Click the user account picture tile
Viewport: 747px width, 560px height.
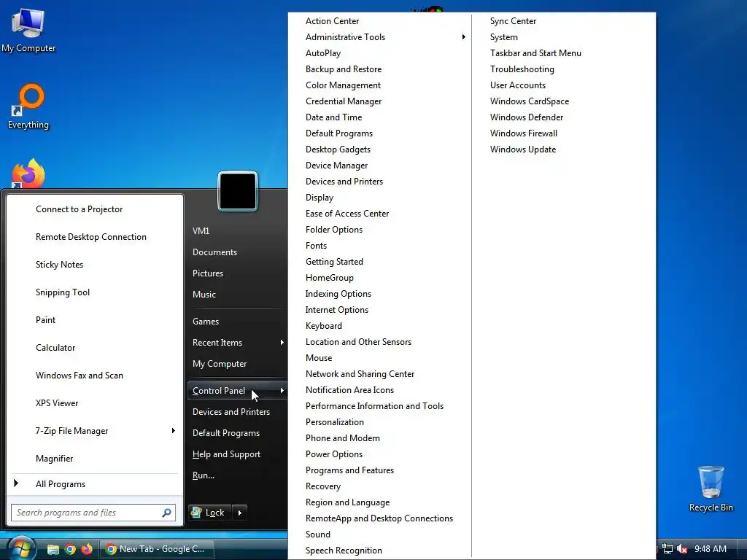click(238, 191)
